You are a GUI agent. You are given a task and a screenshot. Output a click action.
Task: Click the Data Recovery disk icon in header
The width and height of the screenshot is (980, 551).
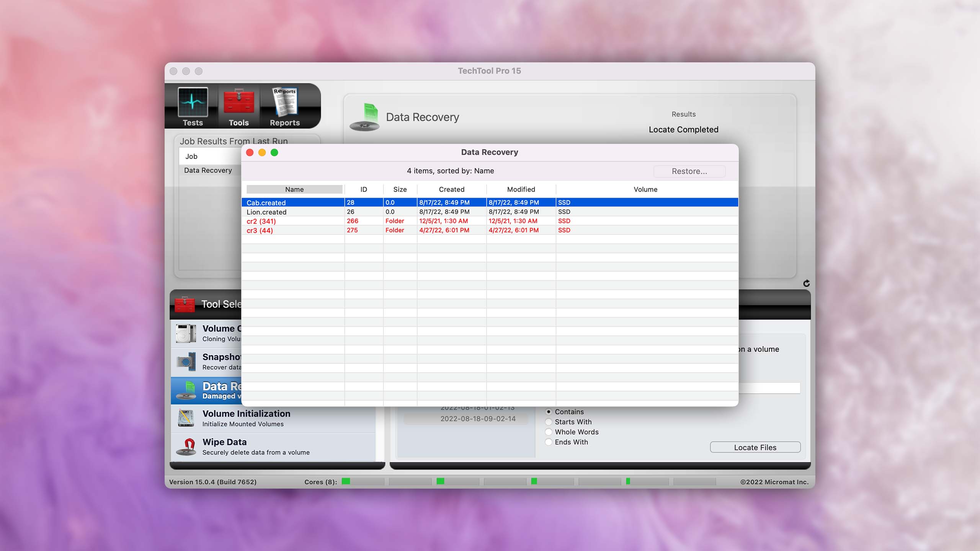point(364,117)
